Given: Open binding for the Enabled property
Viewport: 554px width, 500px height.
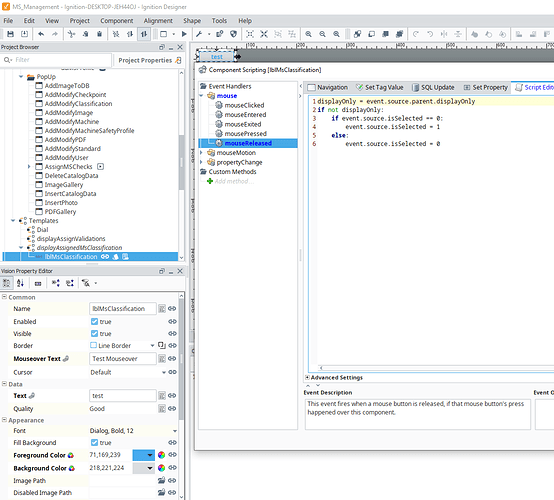Looking at the screenshot, I should [x=172, y=322].
